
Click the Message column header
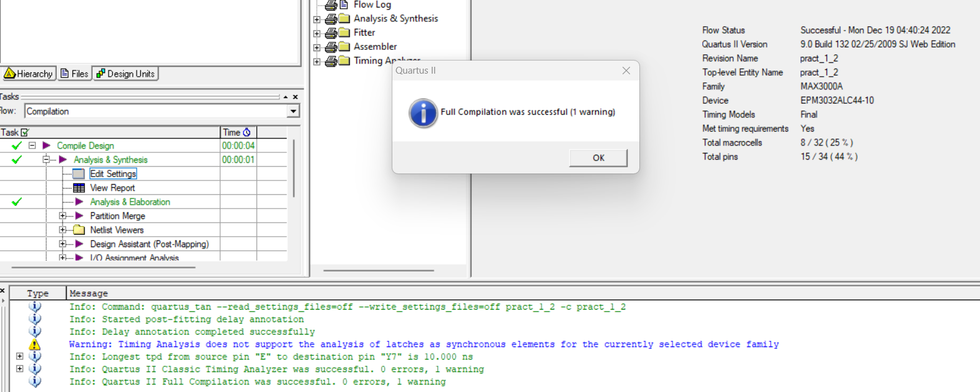pos(524,293)
